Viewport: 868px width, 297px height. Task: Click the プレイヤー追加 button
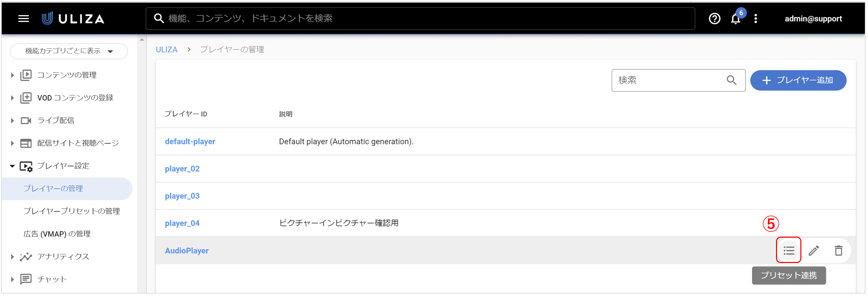pyautogui.click(x=798, y=80)
